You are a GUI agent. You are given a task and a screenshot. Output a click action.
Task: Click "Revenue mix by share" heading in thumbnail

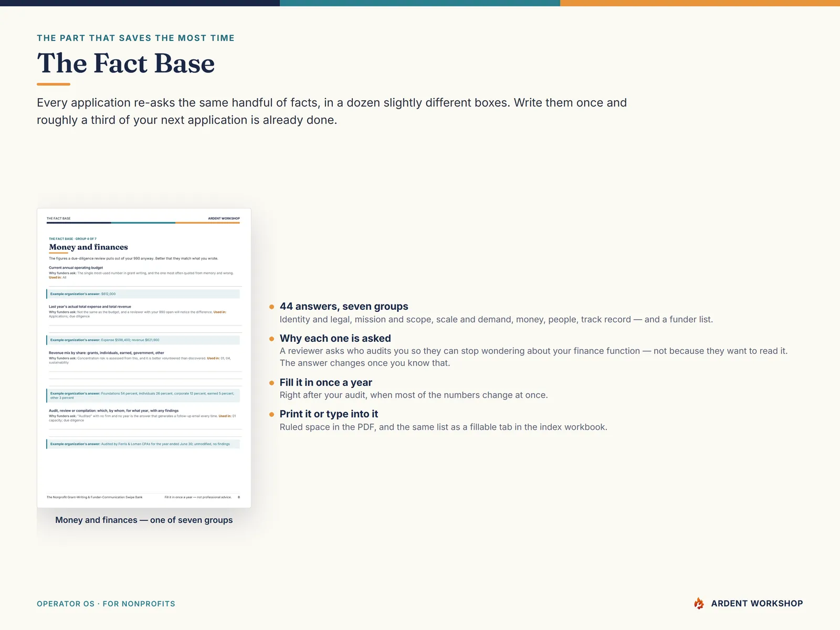[x=107, y=353]
